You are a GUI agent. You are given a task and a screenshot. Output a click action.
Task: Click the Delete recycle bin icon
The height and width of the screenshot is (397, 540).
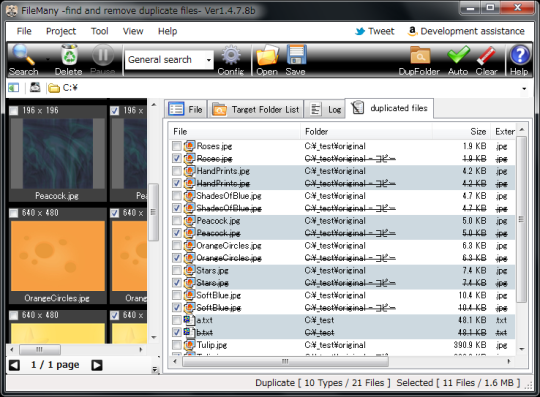[x=69, y=55]
